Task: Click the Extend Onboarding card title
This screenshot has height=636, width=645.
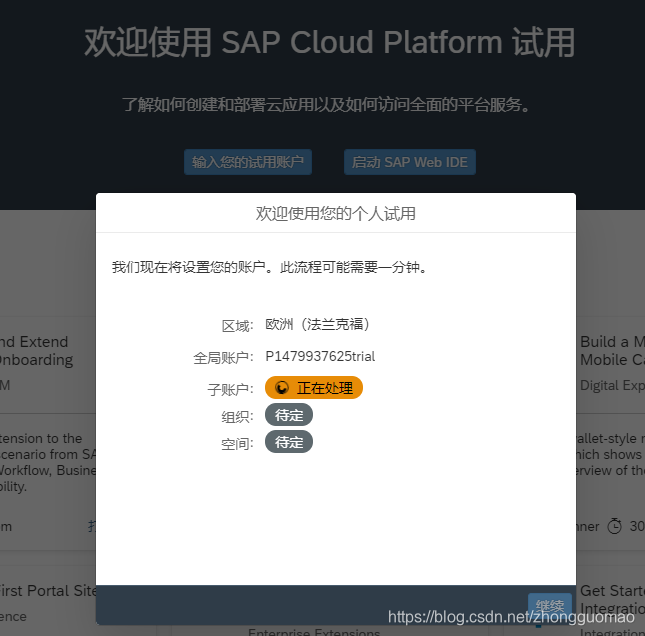Action: coord(36,351)
